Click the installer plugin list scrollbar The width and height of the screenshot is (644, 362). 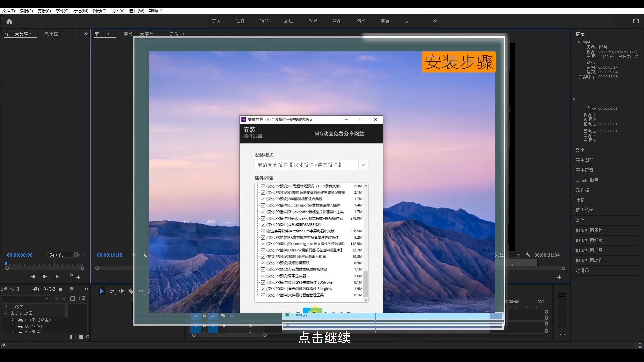click(366, 284)
